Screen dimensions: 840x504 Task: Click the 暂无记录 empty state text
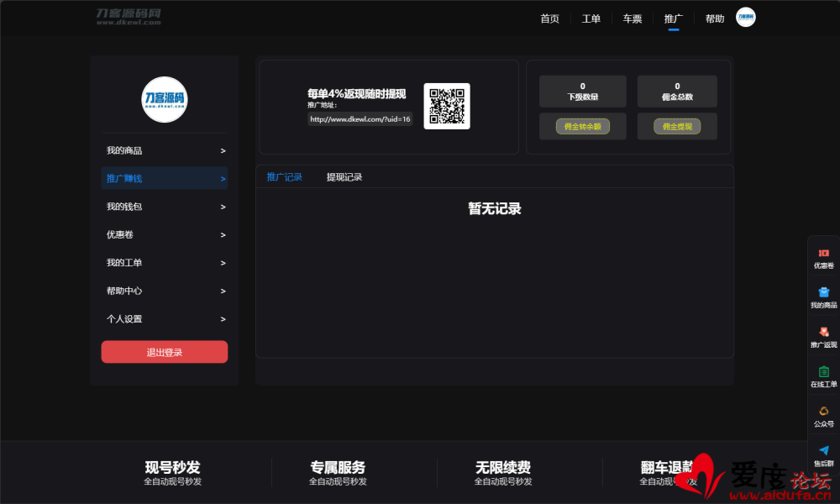[495, 208]
